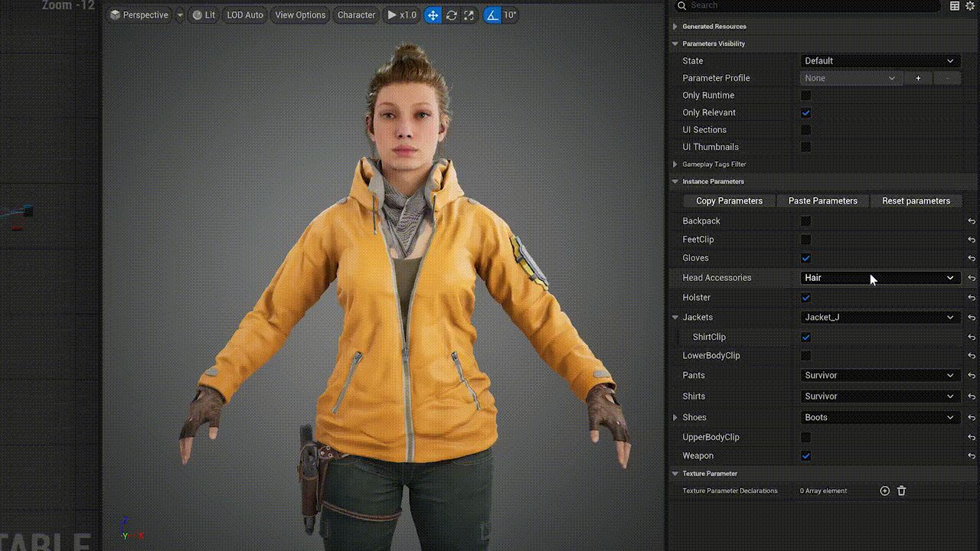Reset the Shirts parameter to default
Image resolution: width=980 pixels, height=551 pixels.
[x=972, y=396]
